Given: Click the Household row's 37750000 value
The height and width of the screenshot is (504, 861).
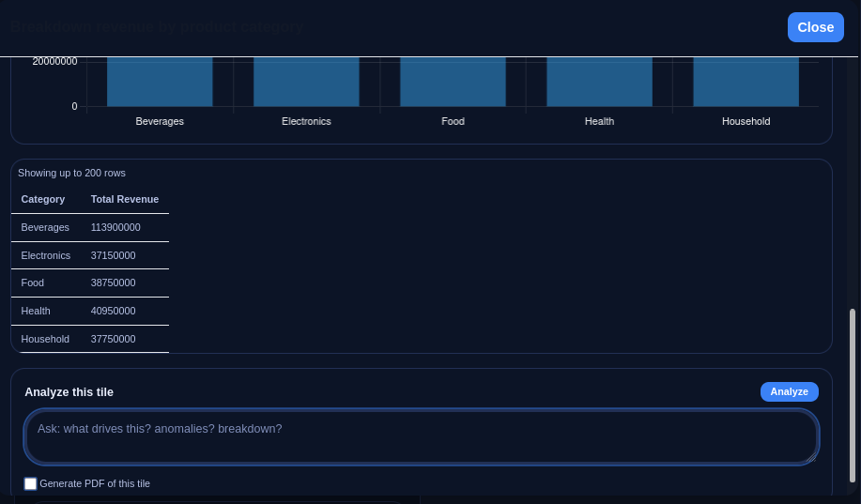Looking at the screenshot, I should pyautogui.click(x=113, y=339).
